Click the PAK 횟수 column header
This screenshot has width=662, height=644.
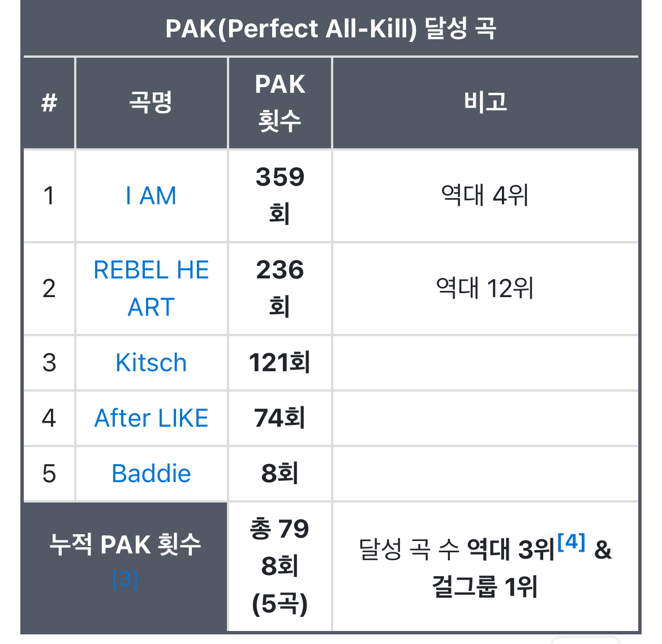coord(280,102)
